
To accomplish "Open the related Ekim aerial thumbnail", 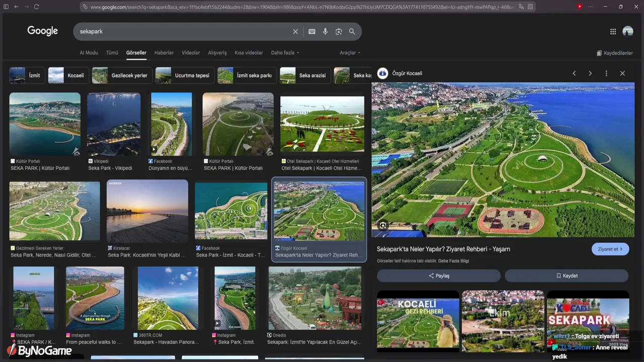I will [x=503, y=321].
